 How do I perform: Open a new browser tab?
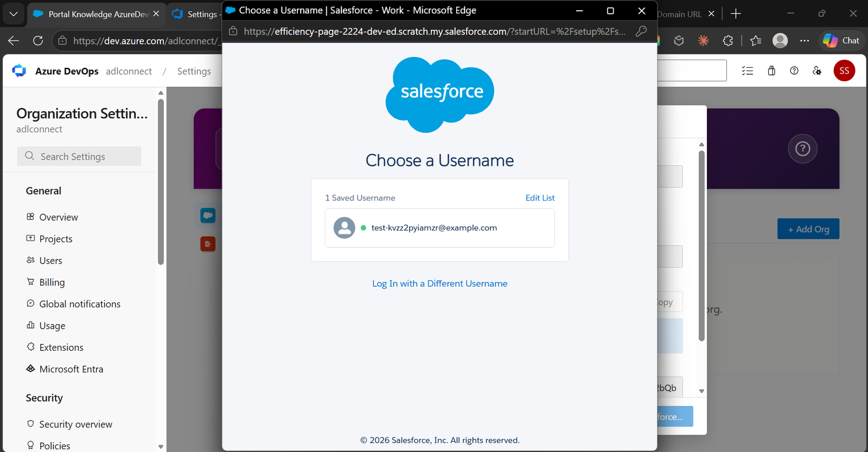pos(736,14)
